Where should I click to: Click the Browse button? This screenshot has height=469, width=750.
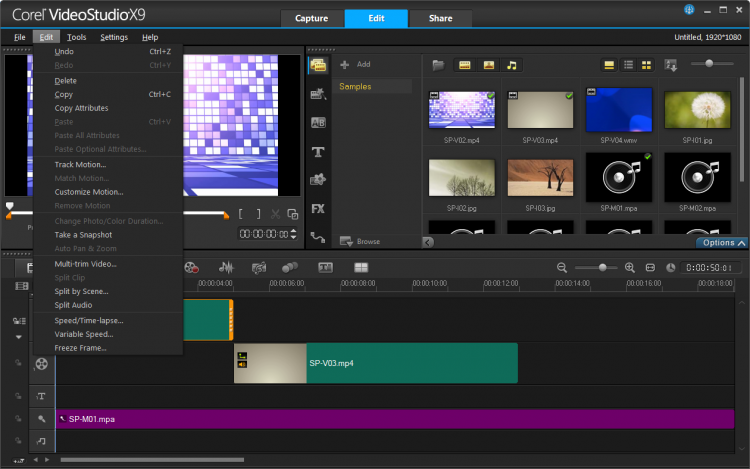361,241
